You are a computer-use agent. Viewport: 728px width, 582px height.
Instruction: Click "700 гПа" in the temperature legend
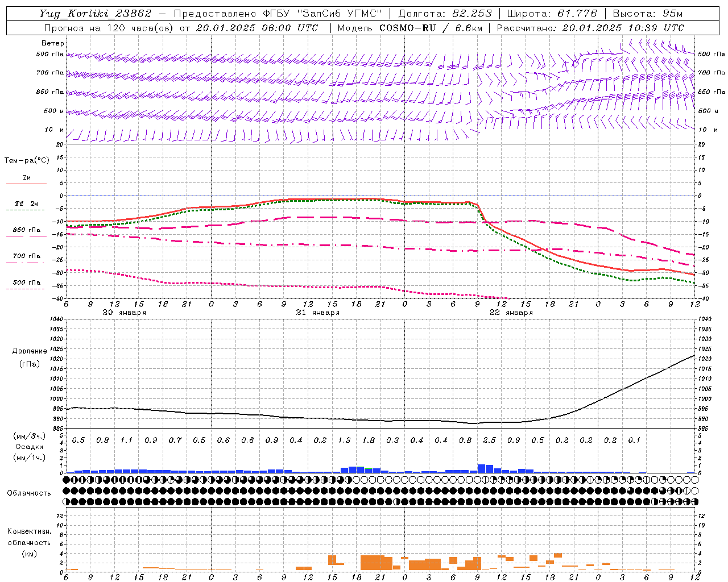[x=26, y=256]
